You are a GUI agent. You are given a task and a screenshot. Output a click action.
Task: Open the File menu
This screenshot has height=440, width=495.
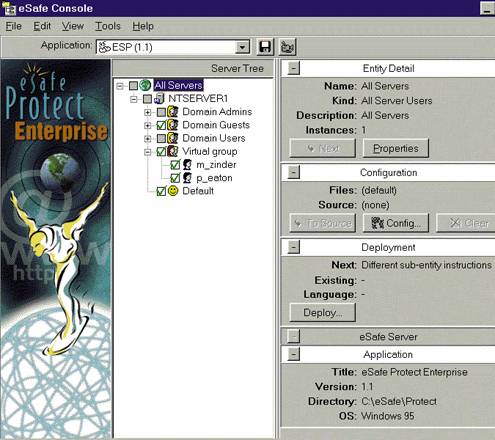(14, 26)
